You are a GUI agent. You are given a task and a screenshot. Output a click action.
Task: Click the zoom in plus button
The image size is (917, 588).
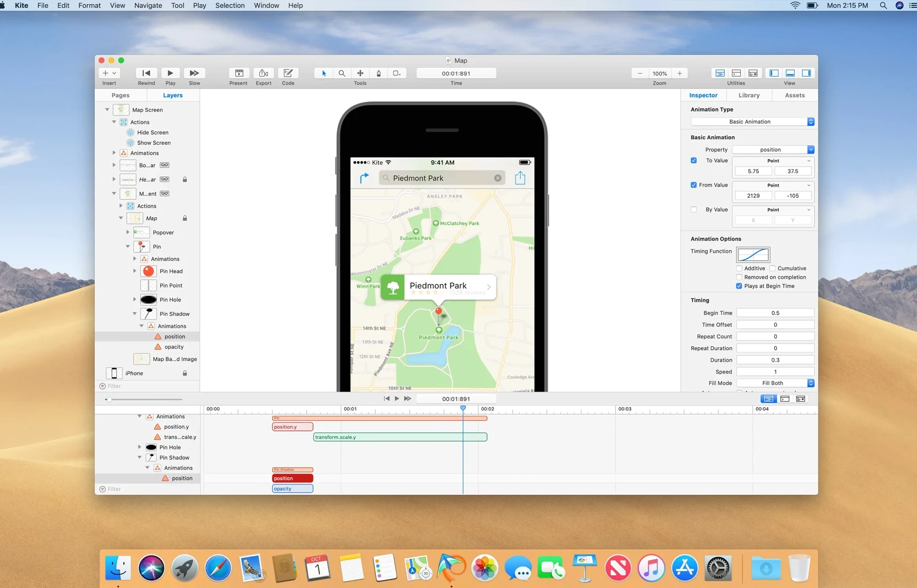(679, 73)
